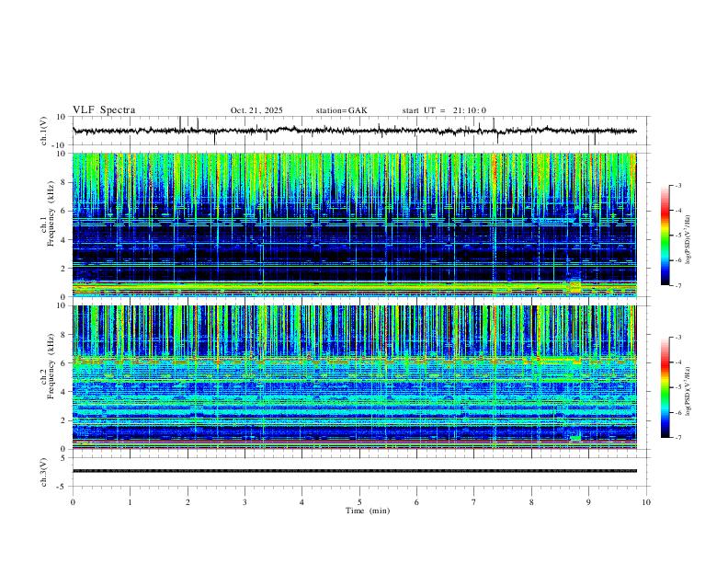
Task: Click the "8" kHz tick of the ch.1 spectrogram
Action: 63,182
